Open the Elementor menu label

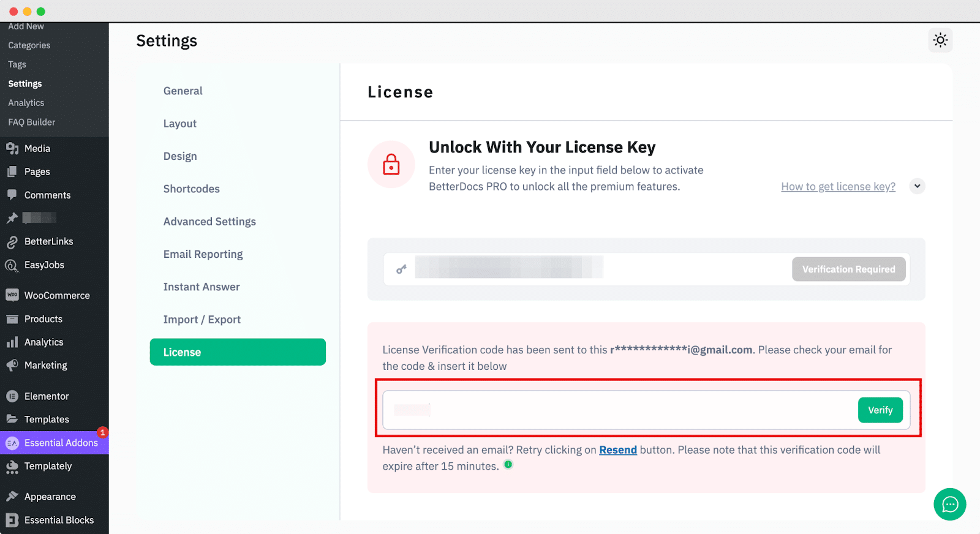click(x=47, y=396)
